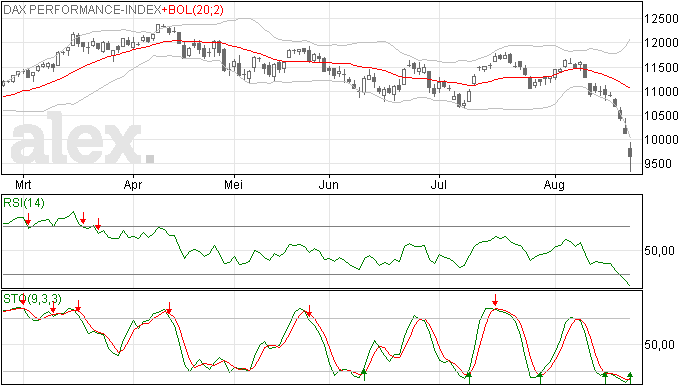The image size is (690, 387).
Task: Click the Jul month label
Action: tap(439, 184)
